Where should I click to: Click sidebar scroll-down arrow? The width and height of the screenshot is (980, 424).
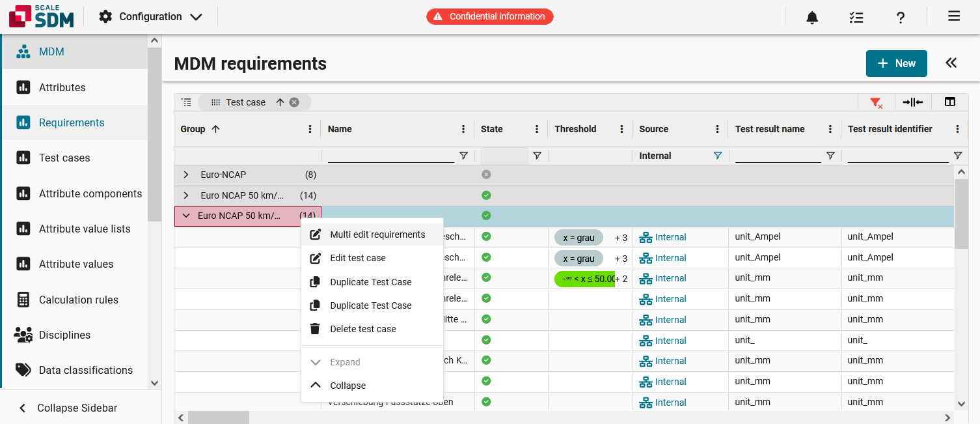point(154,383)
